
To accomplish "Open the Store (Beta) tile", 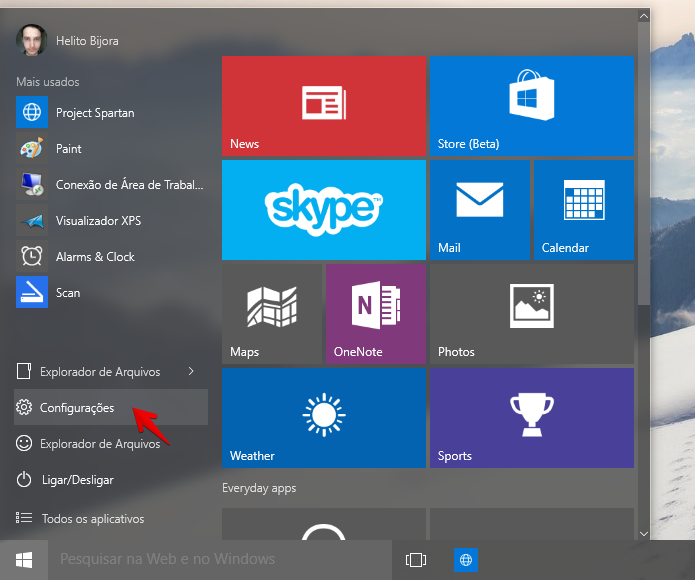I will (x=531, y=106).
